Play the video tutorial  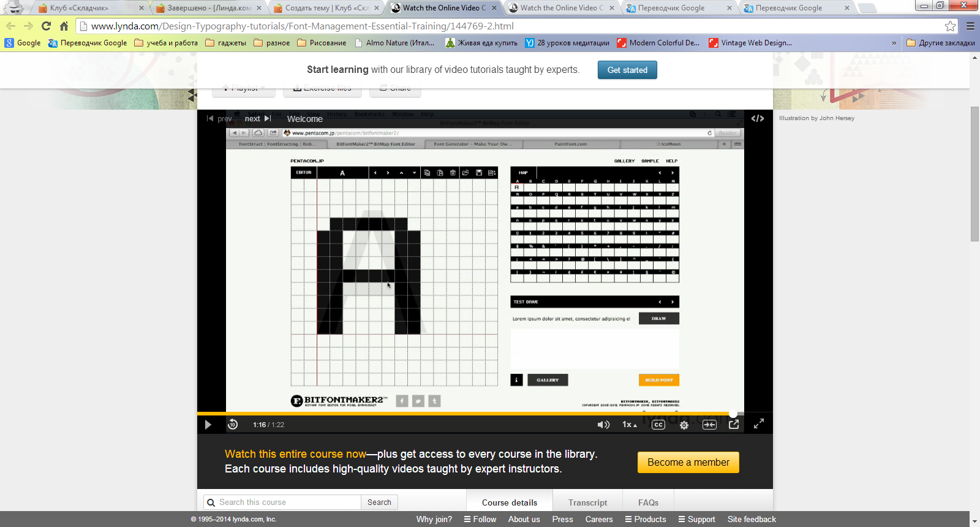coord(208,425)
